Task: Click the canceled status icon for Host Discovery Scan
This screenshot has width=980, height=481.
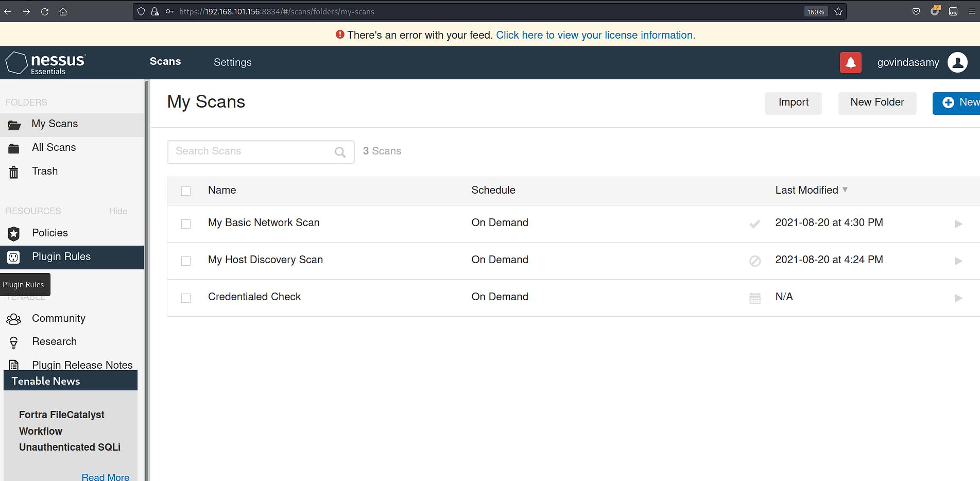Action: 755,261
